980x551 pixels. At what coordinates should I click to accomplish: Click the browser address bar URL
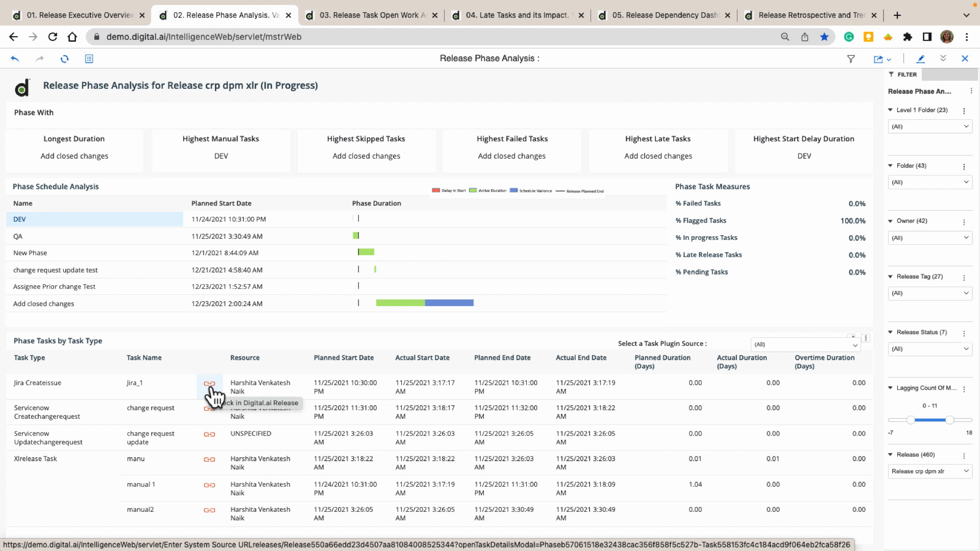coord(204,37)
